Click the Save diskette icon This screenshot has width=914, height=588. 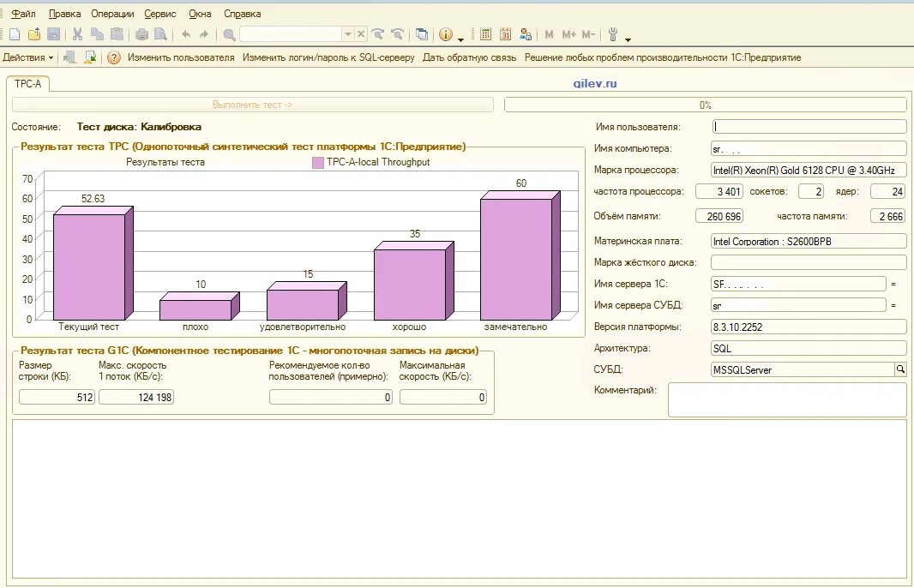(54, 34)
